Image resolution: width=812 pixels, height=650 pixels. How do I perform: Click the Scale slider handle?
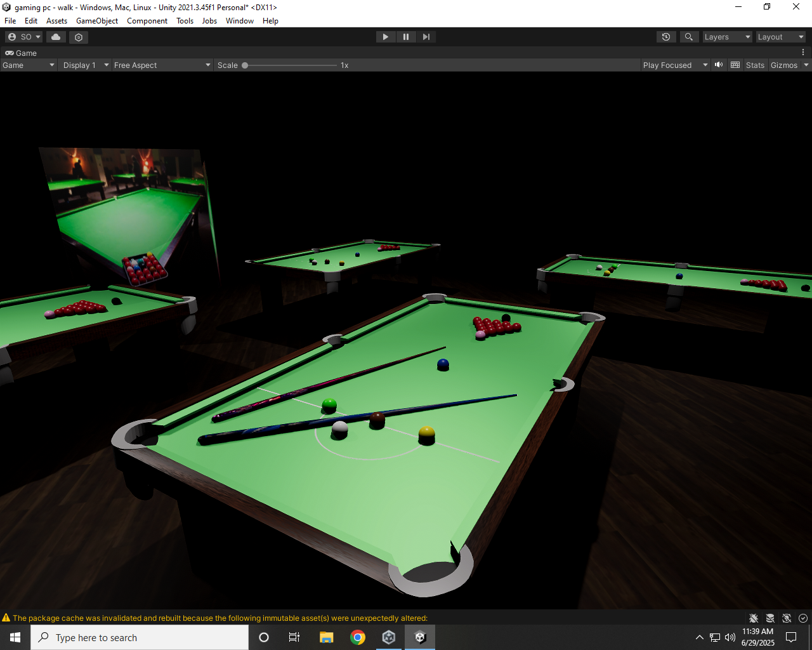click(x=245, y=65)
